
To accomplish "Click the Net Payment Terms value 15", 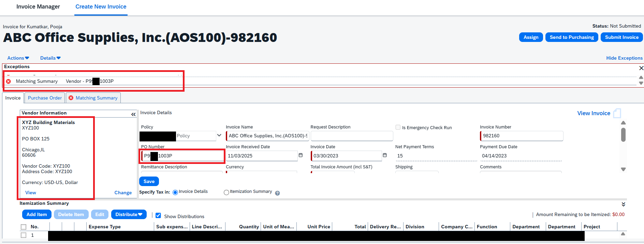I will coord(400,156).
